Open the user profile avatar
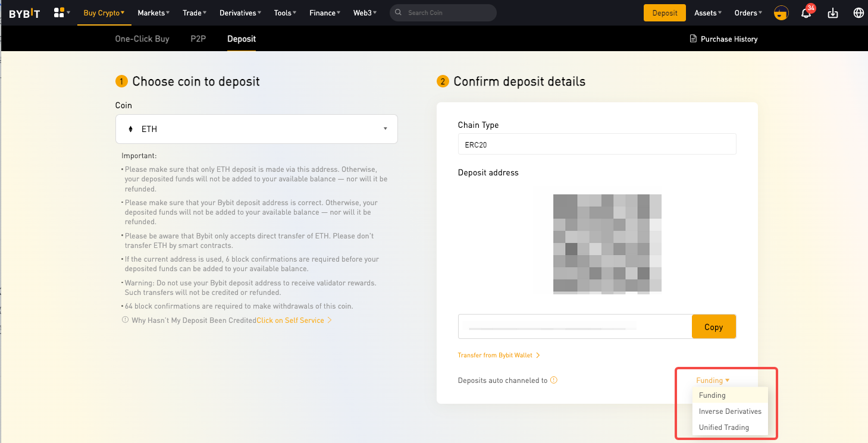This screenshot has height=443, width=868. [781, 13]
